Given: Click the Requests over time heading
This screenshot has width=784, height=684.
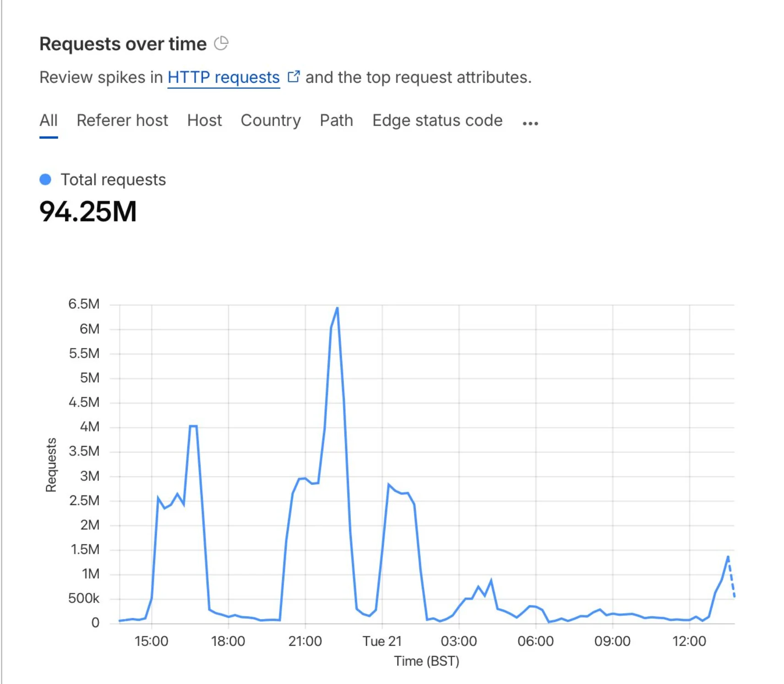Looking at the screenshot, I should pyautogui.click(x=123, y=44).
